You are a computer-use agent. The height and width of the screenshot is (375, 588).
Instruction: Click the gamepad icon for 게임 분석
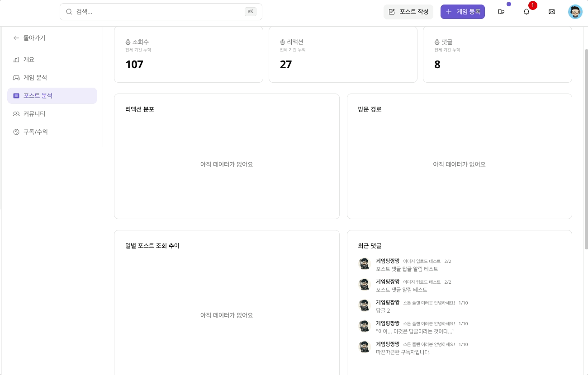[x=16, y=78]
